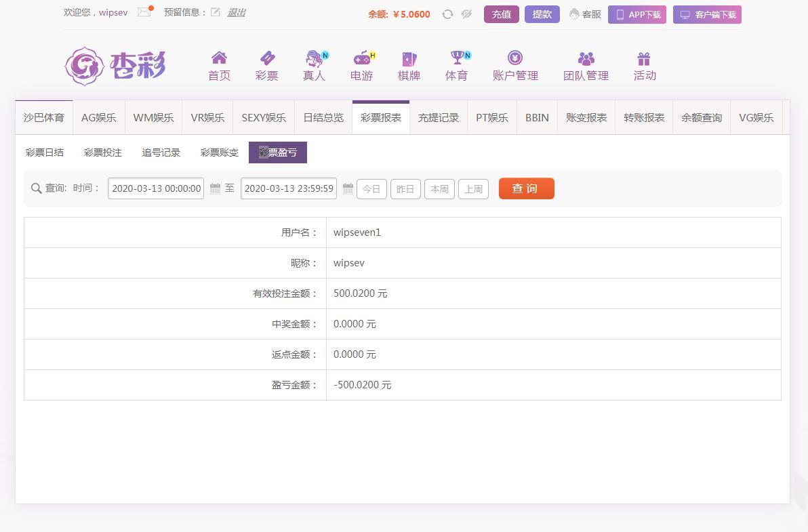Select the 今日 quick range button

click(371, 188)
